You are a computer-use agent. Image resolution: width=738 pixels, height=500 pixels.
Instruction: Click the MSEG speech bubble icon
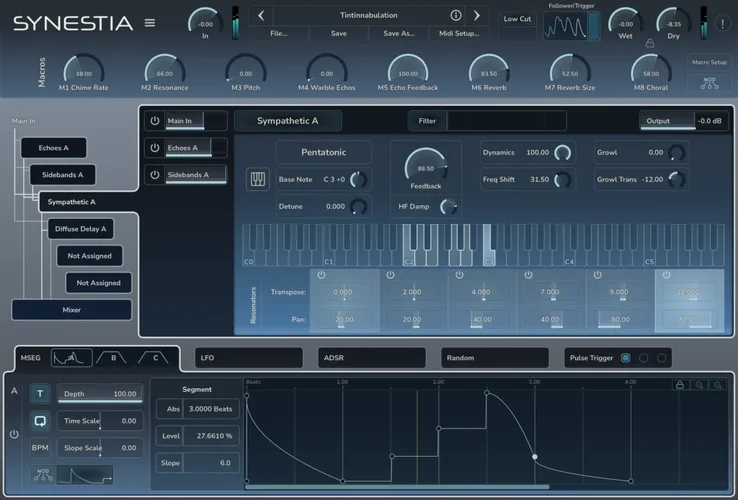[x=42, y=421]
